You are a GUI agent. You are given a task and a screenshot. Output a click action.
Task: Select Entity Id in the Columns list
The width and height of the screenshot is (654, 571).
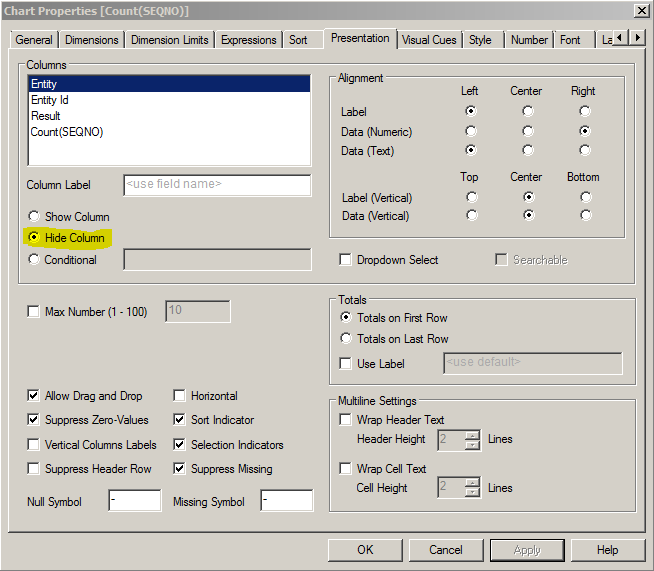tap(169, 100)
